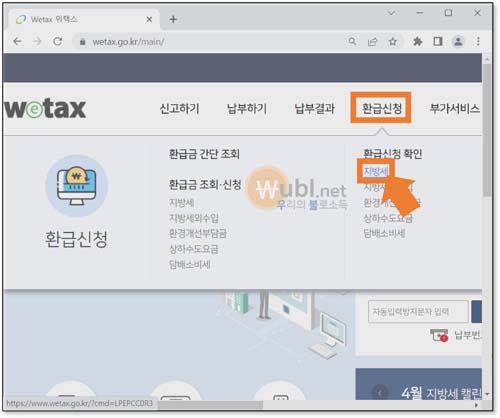Minimize the browser window

pyautogui.click(x=420, y=13)
